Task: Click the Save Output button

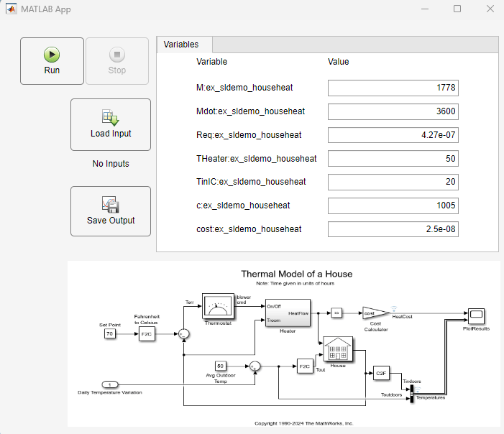Action: (111, 211)
